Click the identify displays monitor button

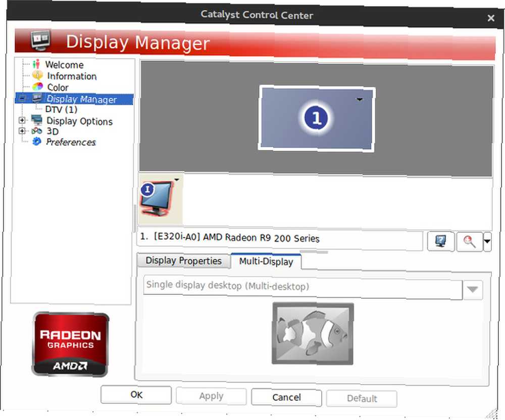click(x=440, y=241)
